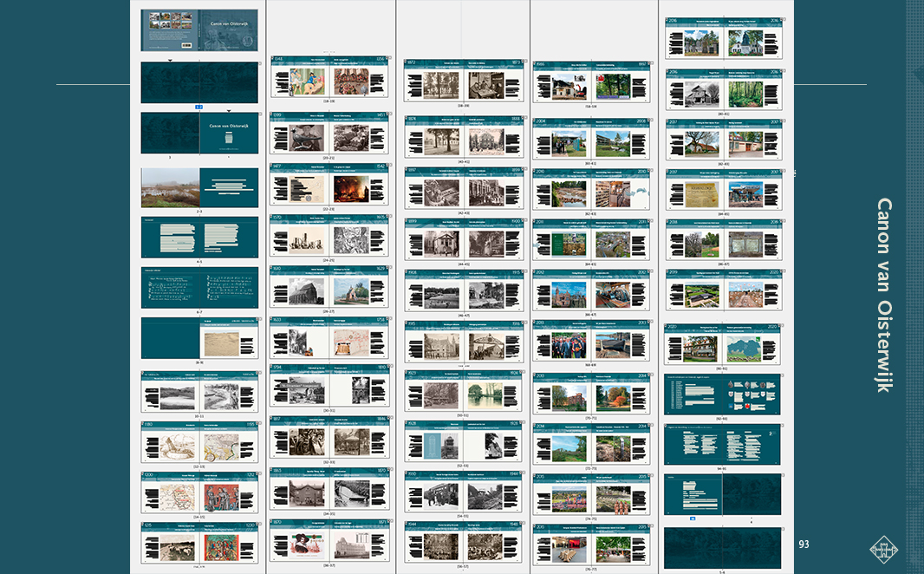
Task: Click the section marker triangle above the first dark spread
Action: 170,60
